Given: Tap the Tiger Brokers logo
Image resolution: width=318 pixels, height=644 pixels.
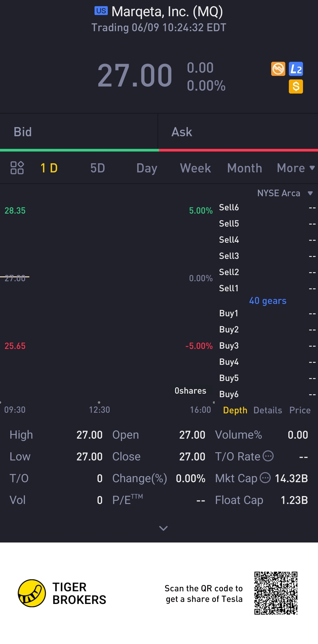Looking at the screenshot, I should pyautogui.click(x=32, y=593).
